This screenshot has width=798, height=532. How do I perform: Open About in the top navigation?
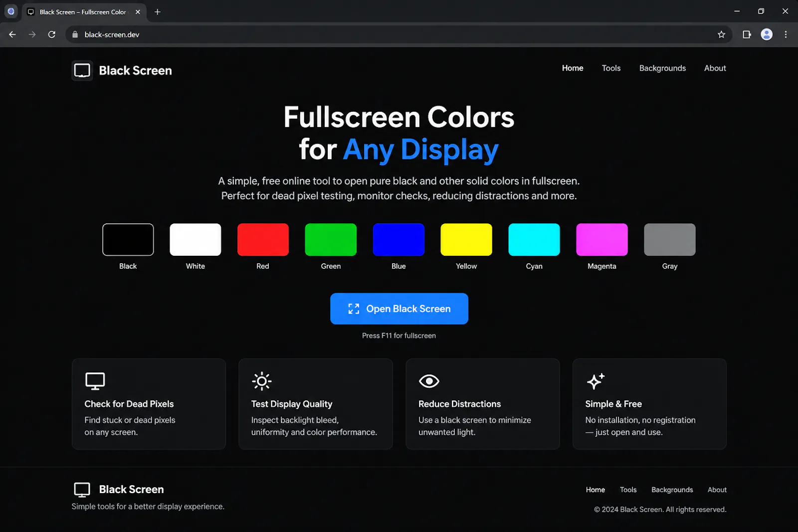point(715,68)
